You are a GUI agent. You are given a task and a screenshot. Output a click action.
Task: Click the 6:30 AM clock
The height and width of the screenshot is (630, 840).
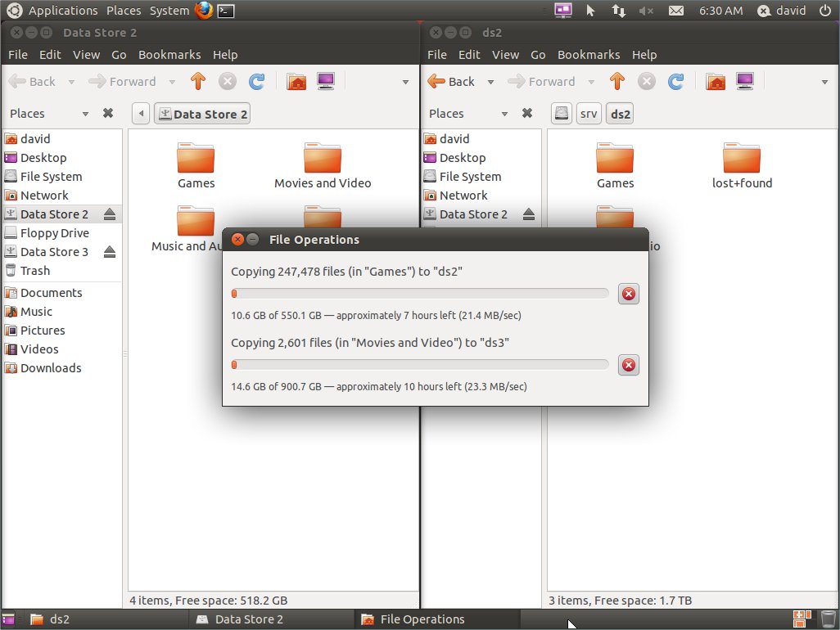point(720,11)
